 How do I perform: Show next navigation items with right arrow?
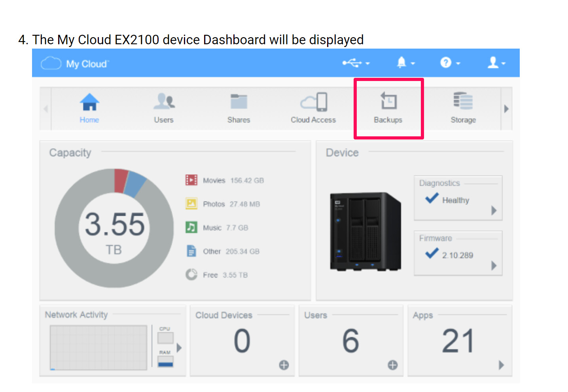tap(506, 109)
